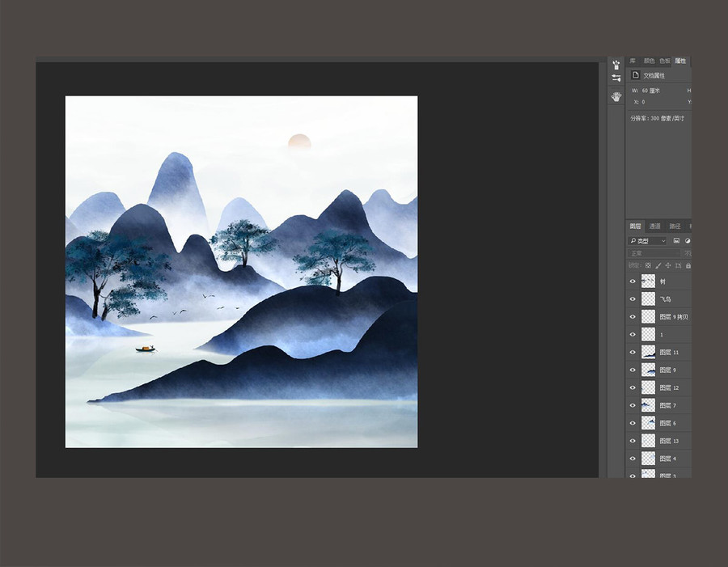Switch to the 色板 tab
The height and width of the screenshot is (567, 728).
pos(665,61)
